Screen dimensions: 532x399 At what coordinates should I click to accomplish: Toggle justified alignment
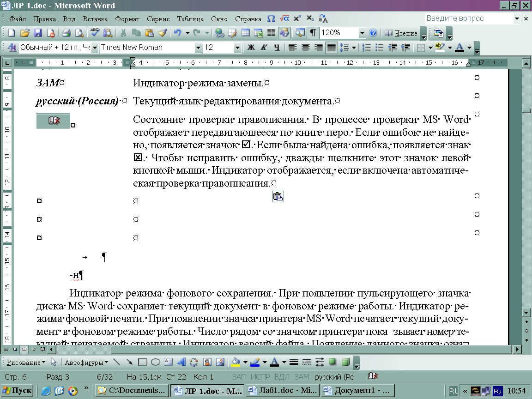point(331,48)
